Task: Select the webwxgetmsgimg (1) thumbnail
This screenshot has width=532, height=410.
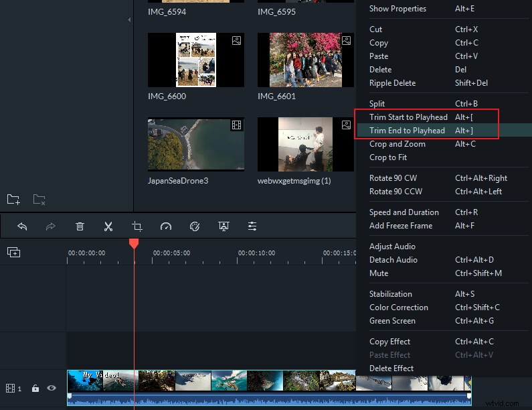Action: [306, 144]
